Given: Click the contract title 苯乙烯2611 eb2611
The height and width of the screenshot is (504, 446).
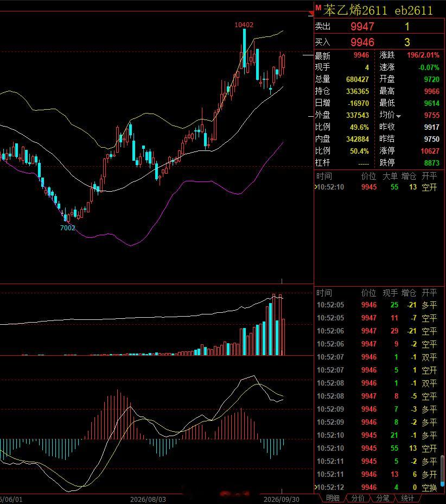Looking at the screenshot, I should tap(378, 10).
